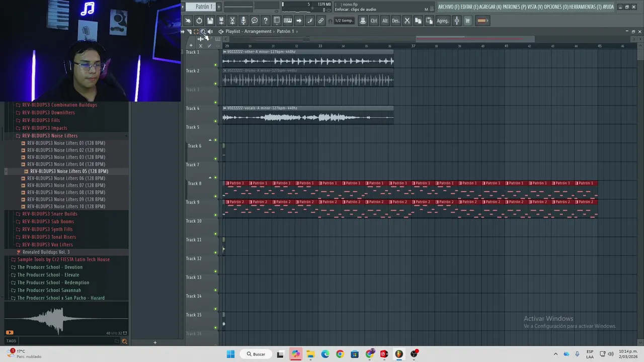Click the scissors cut icon right of Des.

408,21
